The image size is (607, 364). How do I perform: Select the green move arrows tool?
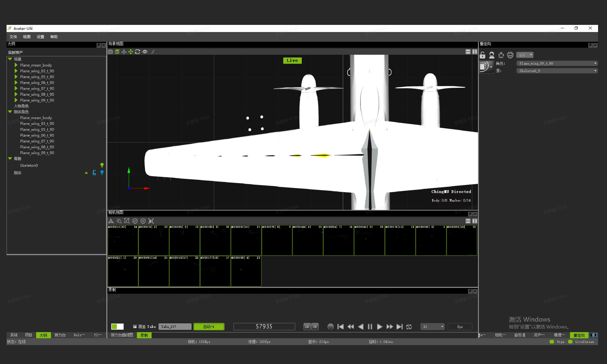131,52
